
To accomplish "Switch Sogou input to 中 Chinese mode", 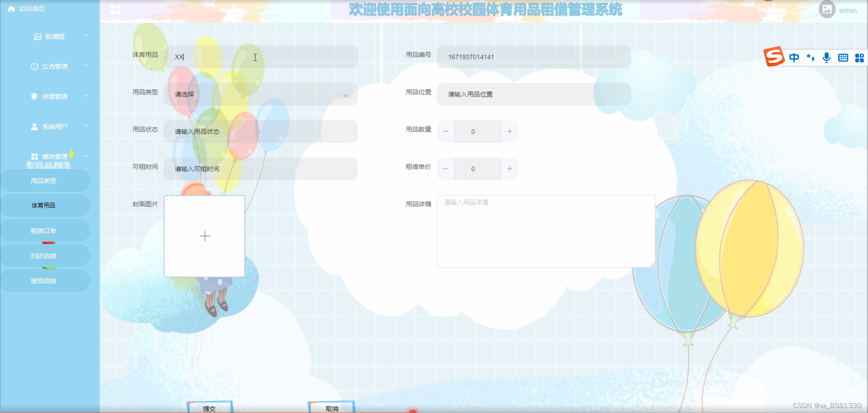I will coord(794,57).
